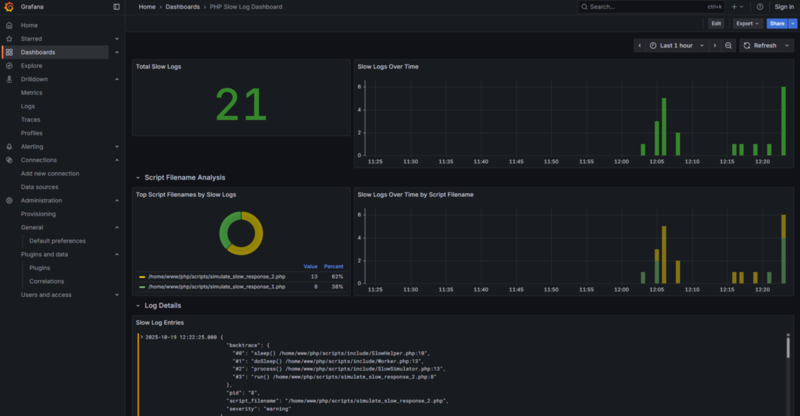Click the search magnifier icon in top bar
This screenshot has height=416, width=800.
click(x=584, y=7)
